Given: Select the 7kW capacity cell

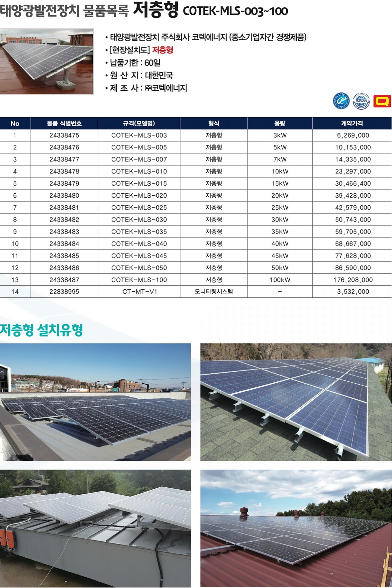Looking at the screenshot, I should coord(280,159).
